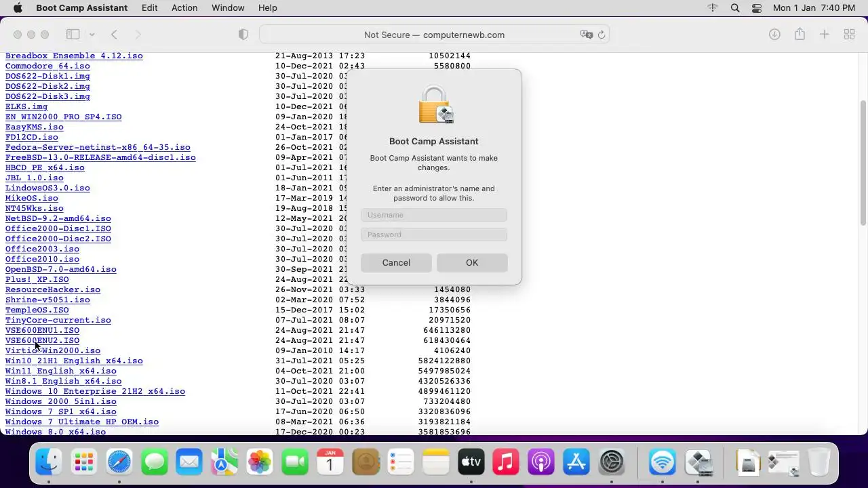
Task: Open the LindowsOS3.0.iso link
Action: pos(47,188)
